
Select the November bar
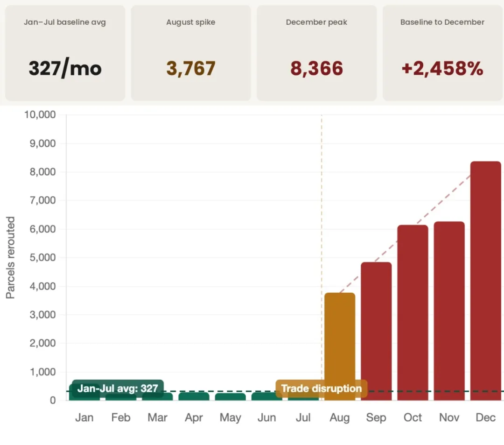pos(449,311)
